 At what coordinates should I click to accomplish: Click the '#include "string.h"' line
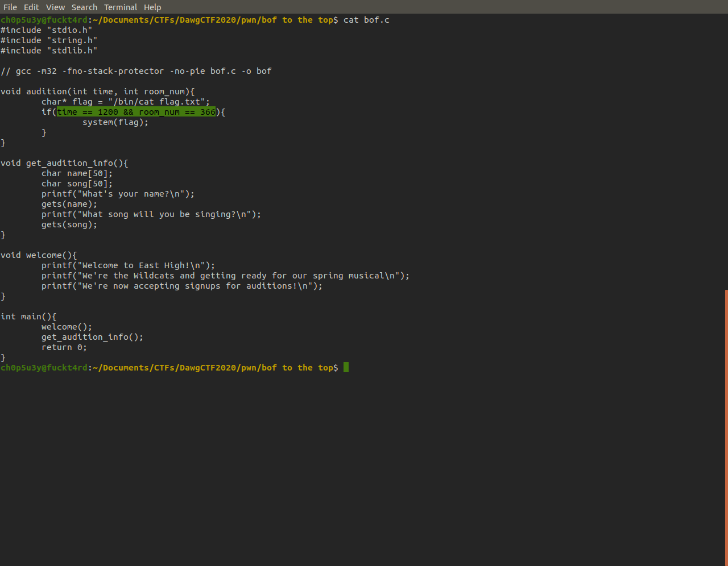[49, 40]
